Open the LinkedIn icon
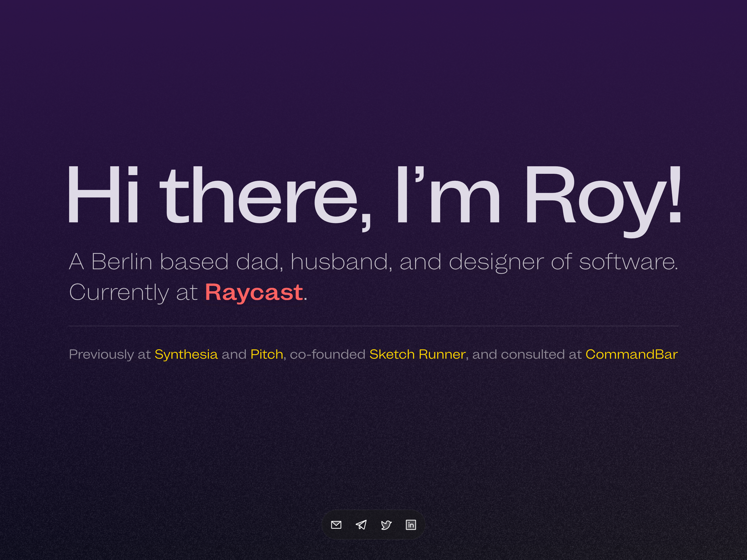The height and width of the screenshot is (560, 747). (x=411, y=525)
